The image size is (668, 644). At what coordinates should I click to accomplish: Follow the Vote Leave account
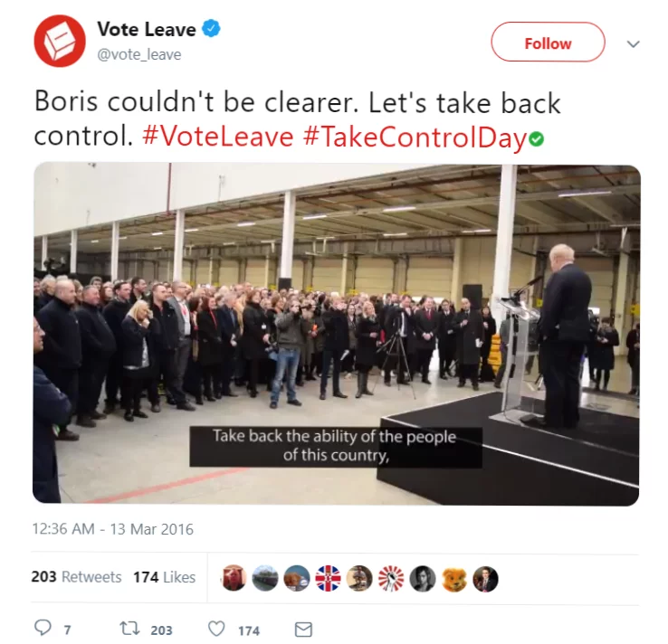click(x=548, y=43)
